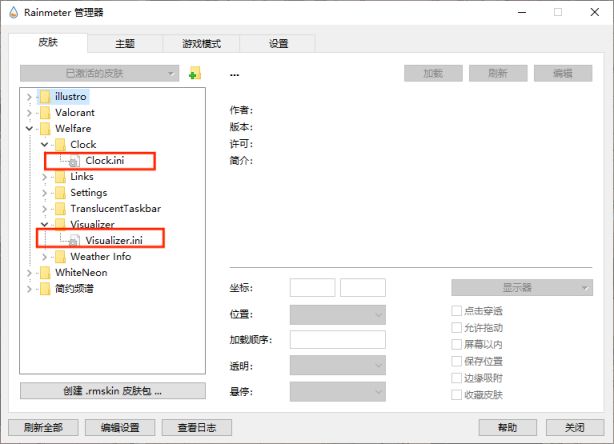Open the 悬停 combo box

pos(338,392)
